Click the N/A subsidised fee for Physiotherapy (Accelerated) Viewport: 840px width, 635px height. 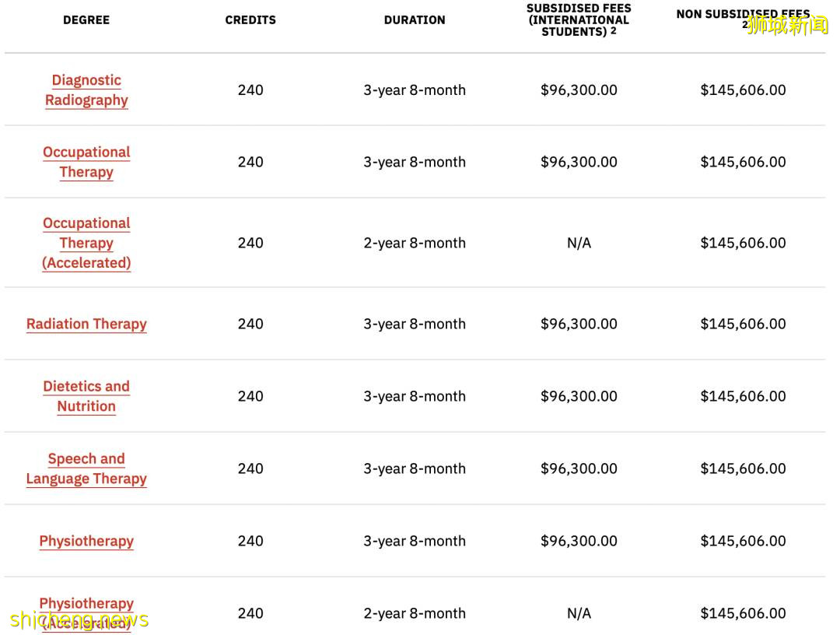click(x=579, y=614)
